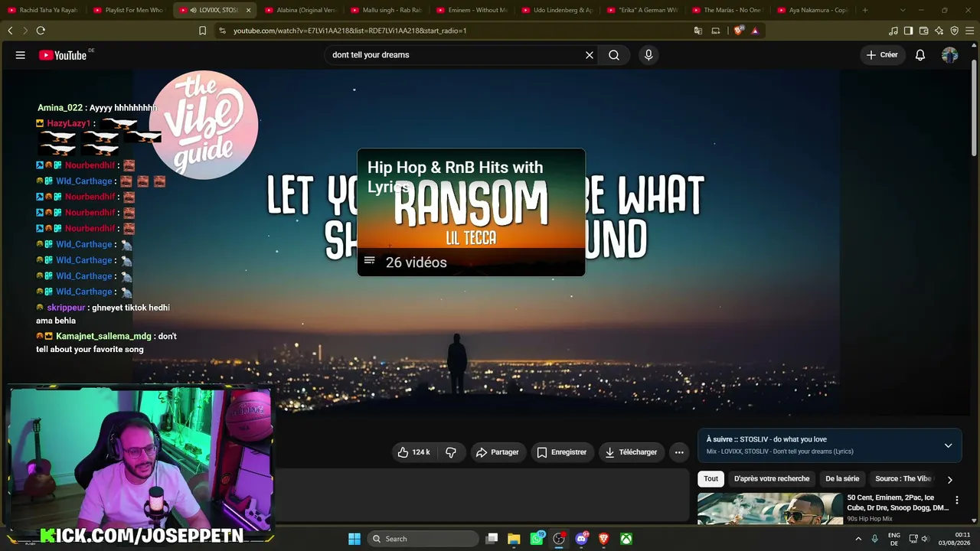The width and height of the screenshot is (980, 551).
Task: Switch to "Erika" A German WW tab
Action: pos(643,10)
